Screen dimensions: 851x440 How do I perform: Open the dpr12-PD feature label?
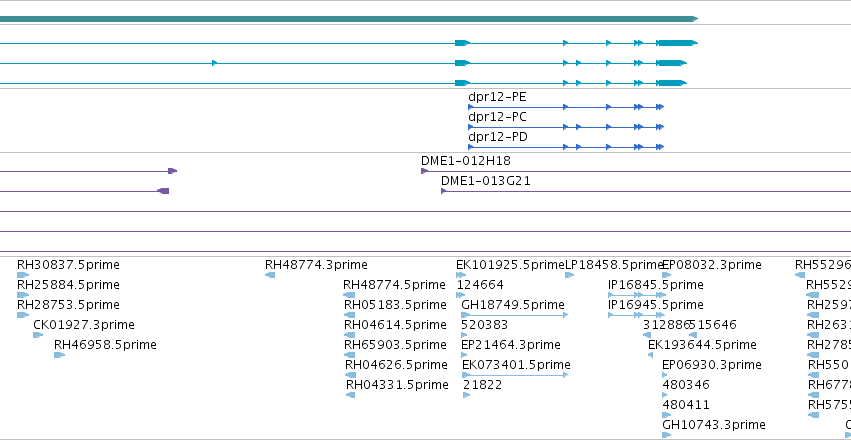pyautogui.click(x=498, y=137)
